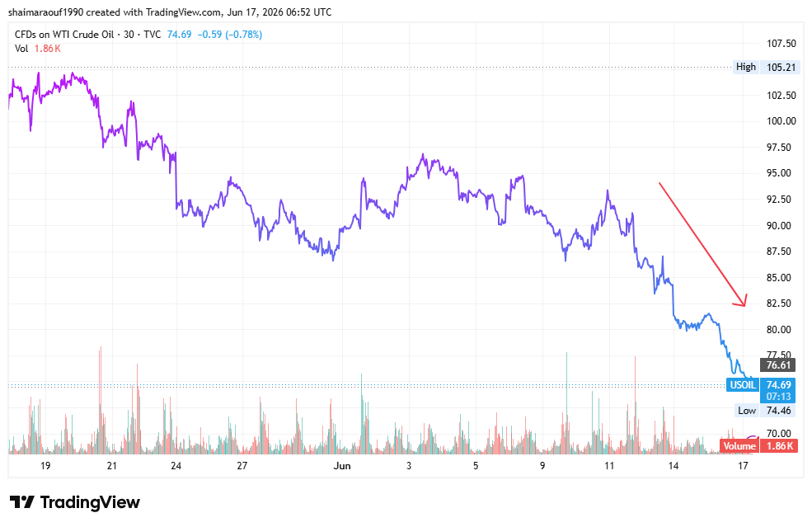Click the TradingView wordmark text

pyautogui.click(x=90, y=502)
